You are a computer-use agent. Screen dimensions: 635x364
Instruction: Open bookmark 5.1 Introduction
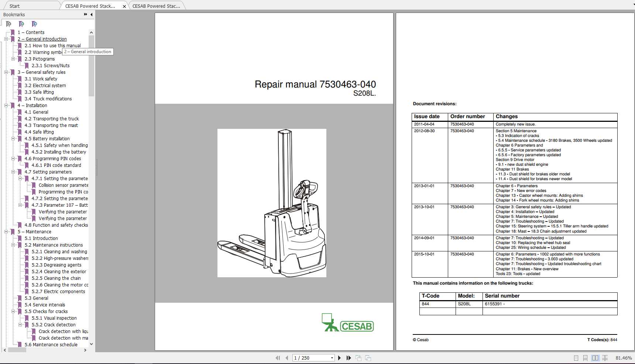41,238
